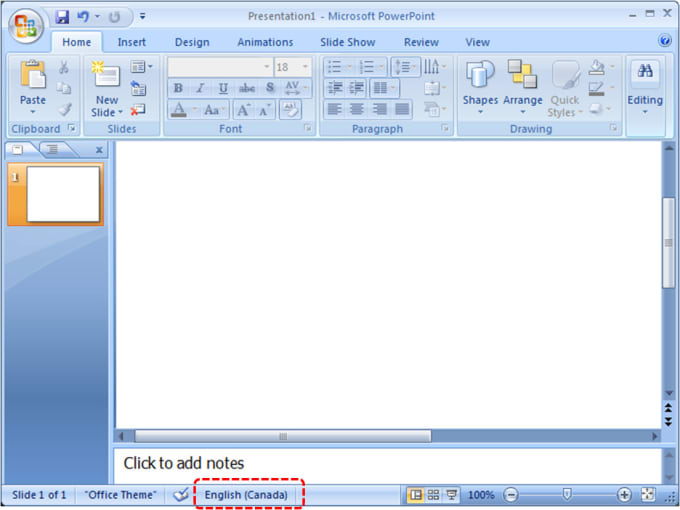Viewport: 680px width, 510px height.
Task: Increase list indent level
Action: [x=357, y=88]
